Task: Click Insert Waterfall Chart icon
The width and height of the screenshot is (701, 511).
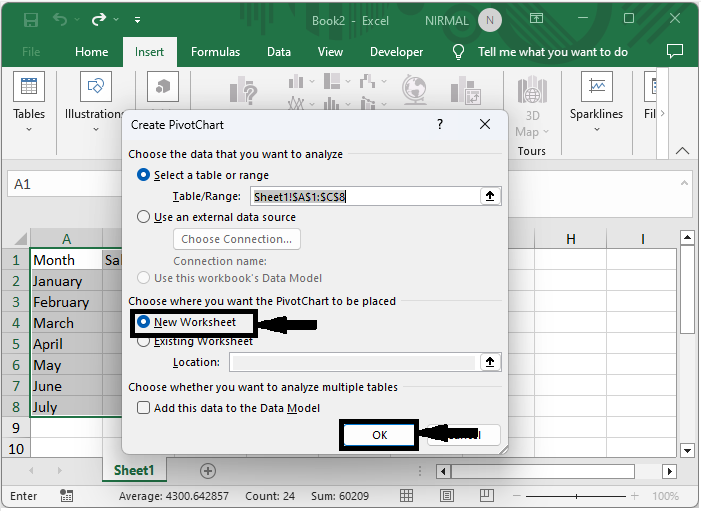Action: tap(367, 81)
